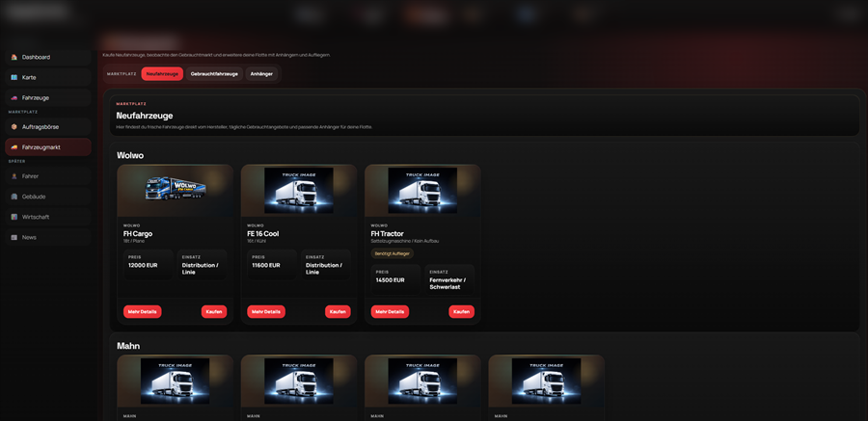868x421 pixels.
Task: Click the Dashboard icon in the sidebar
Action: (14, 57)
